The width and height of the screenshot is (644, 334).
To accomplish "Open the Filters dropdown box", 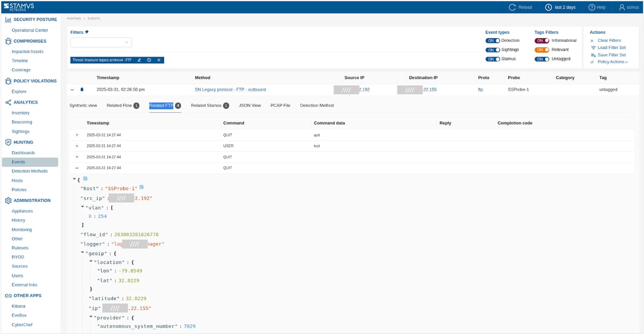I will point(101,42).
